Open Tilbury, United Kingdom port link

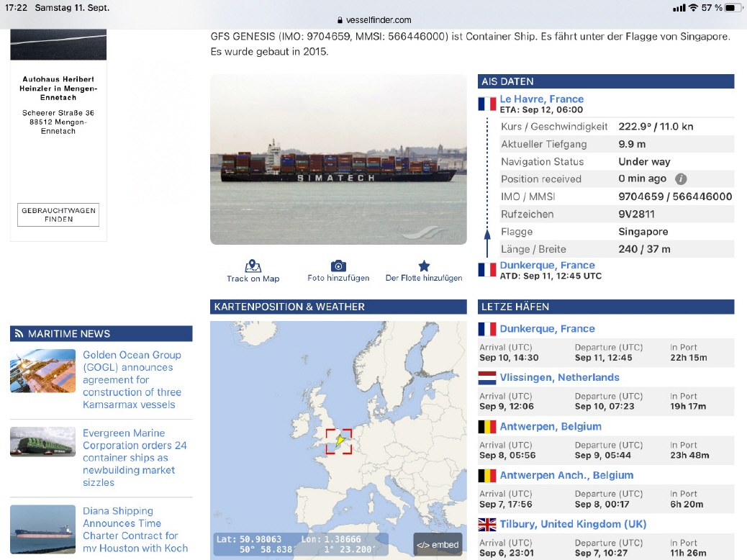click(573, 524)
